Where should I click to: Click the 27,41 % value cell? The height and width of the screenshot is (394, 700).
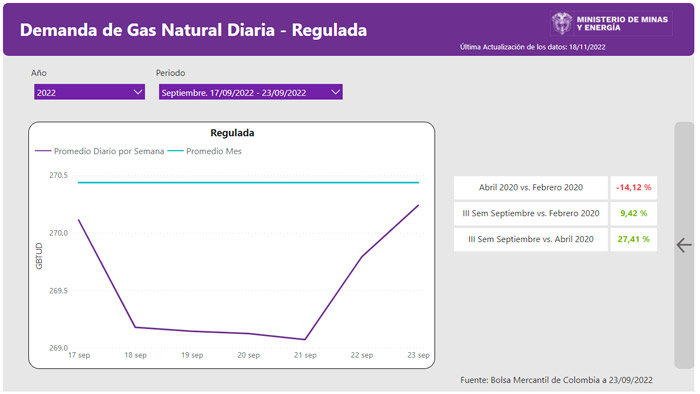[x=633, y=239]
